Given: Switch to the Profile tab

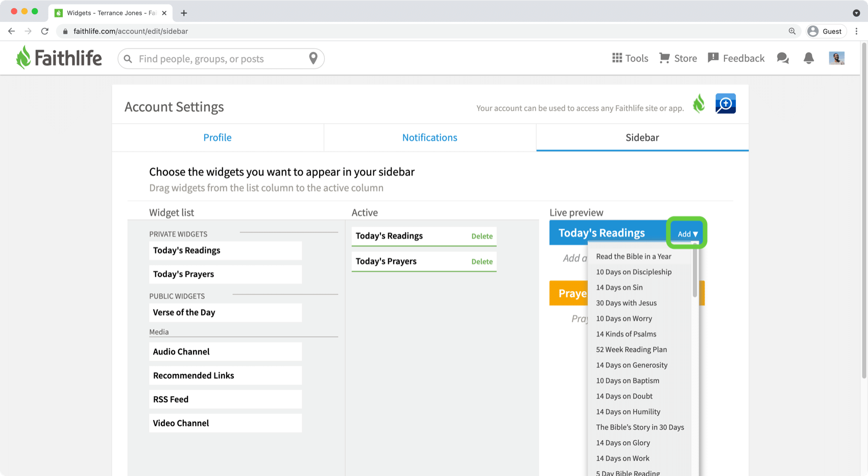Looking at the screenshot, I should pyautogui.click(x=218, y=137).
